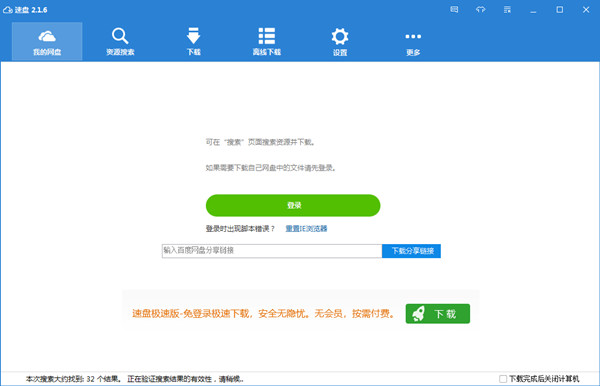Open the 我的网盘 cloud tab

47,41
